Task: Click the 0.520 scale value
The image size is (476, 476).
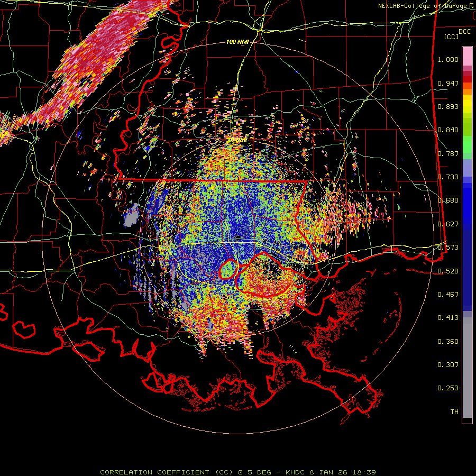Action: [448, 271]
